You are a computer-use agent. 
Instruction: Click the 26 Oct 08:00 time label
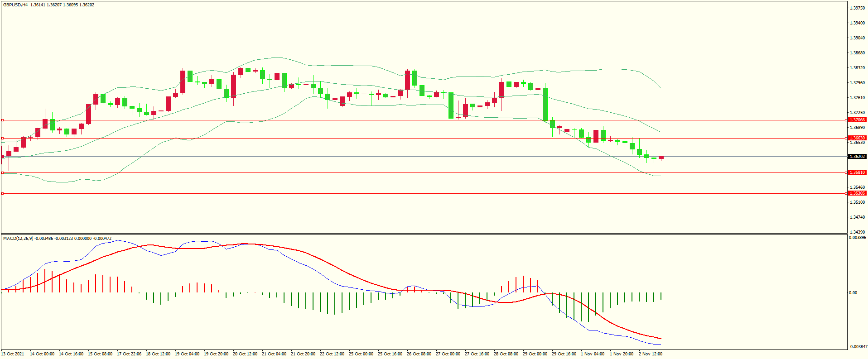click(x=419, y=354)
